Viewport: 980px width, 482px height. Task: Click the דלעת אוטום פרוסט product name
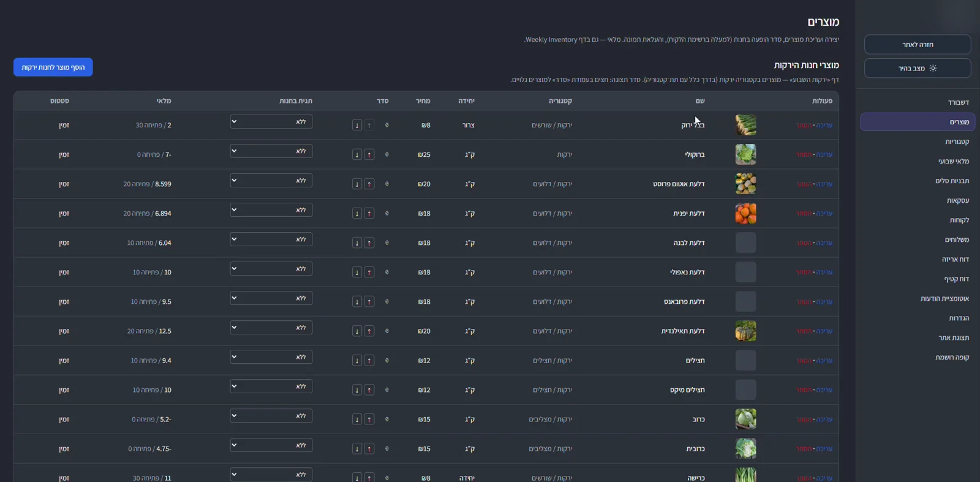[x=679, y=184]
